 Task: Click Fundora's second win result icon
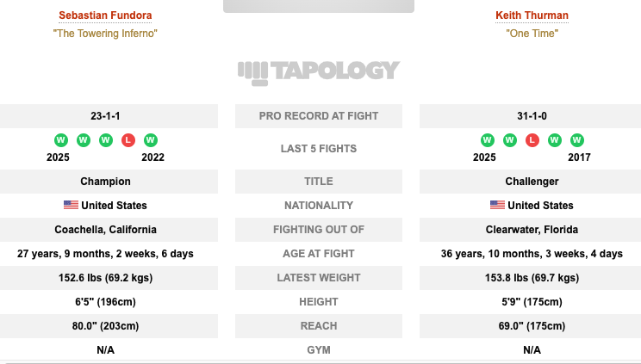(x=84, y=140)
